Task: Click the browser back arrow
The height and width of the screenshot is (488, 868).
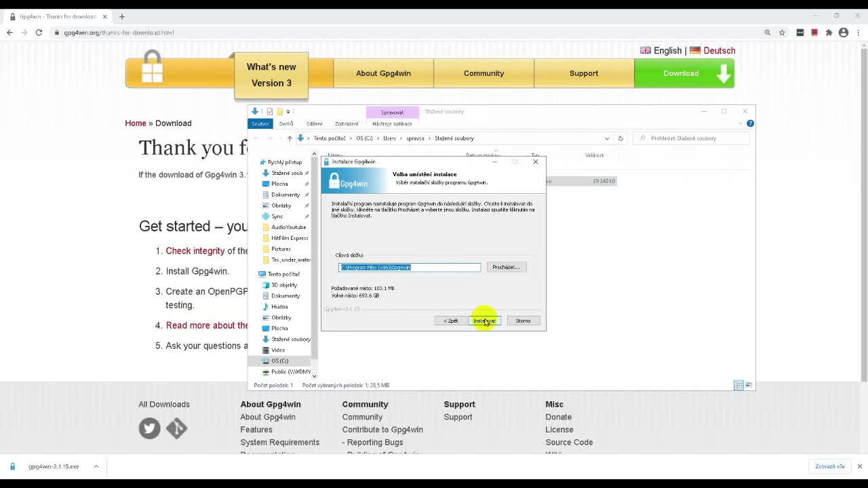Action: [9, 33]
